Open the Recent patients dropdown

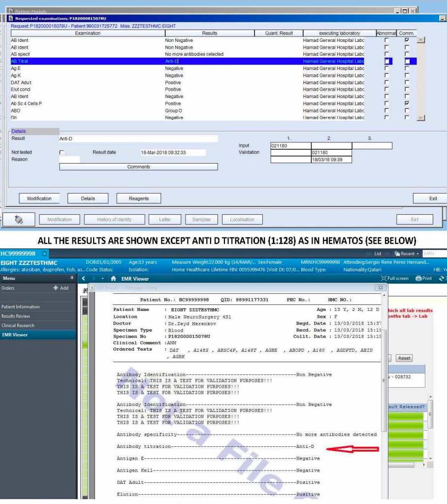coord(407,253)
